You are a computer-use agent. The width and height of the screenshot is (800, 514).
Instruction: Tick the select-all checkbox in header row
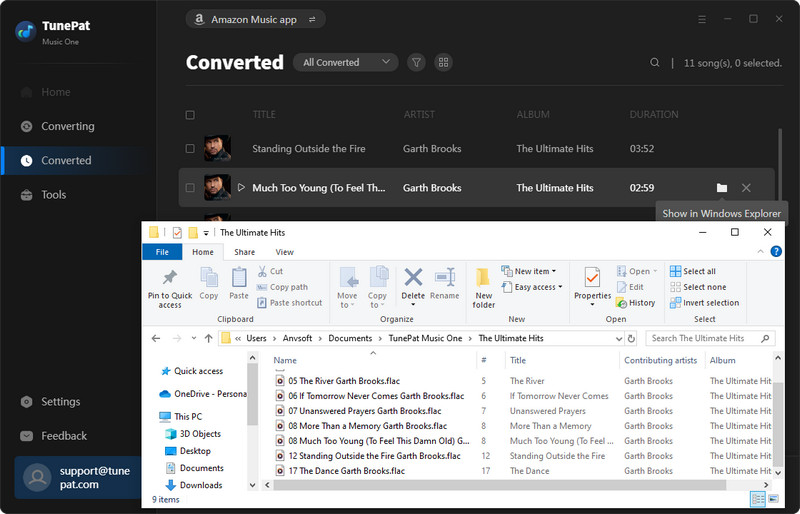[x=190, y=115]
